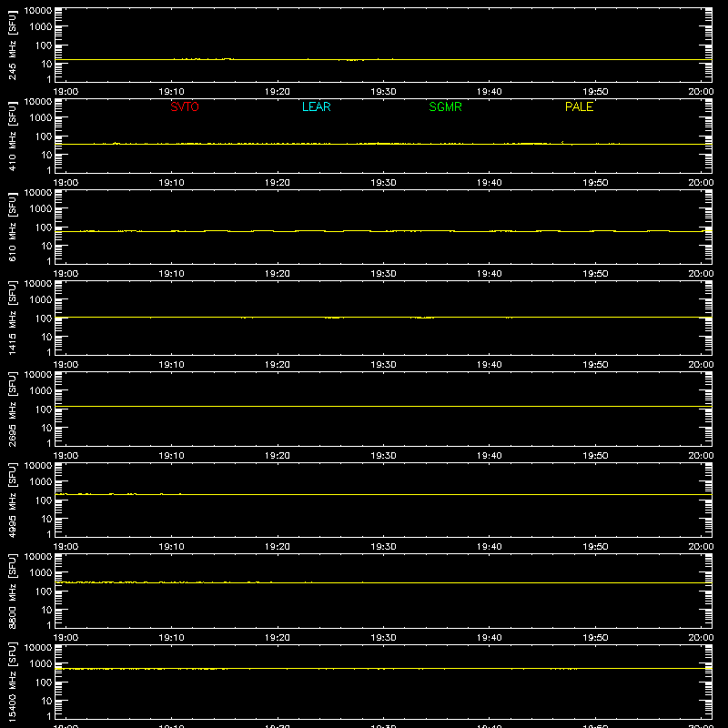Click 20:00 tick below the 610 MHz plot
Screen dimensions: 728x728
click(x=701, y=274)
